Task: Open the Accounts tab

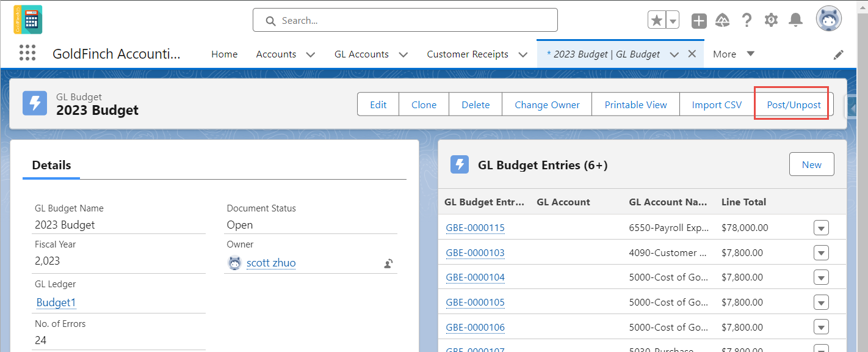Action: pyautogui.click(x=276, y=54)
